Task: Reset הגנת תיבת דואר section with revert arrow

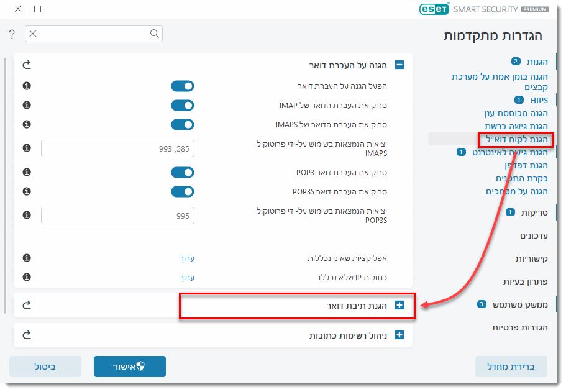Action: (x=27, y=305)
